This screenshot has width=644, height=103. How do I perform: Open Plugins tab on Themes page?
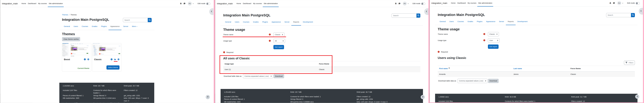coord(104,26)
